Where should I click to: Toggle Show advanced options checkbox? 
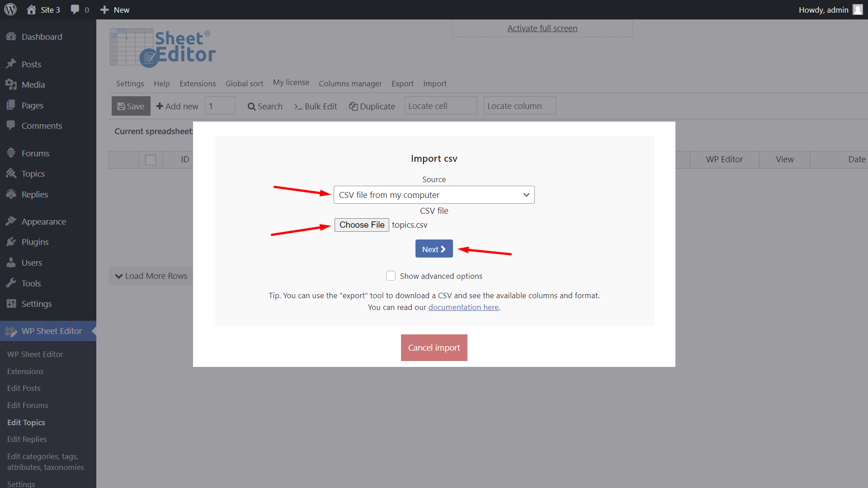[391, 275]
